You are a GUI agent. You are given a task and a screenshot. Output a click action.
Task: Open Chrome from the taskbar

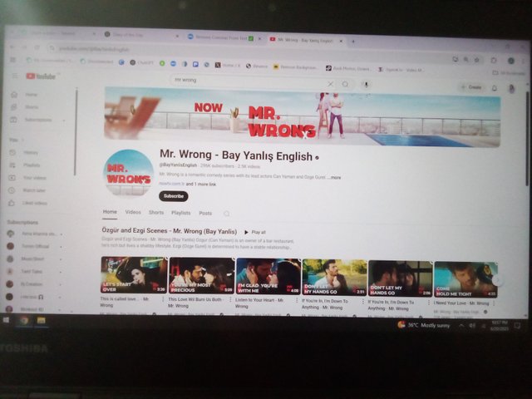(x=24, y=320)
